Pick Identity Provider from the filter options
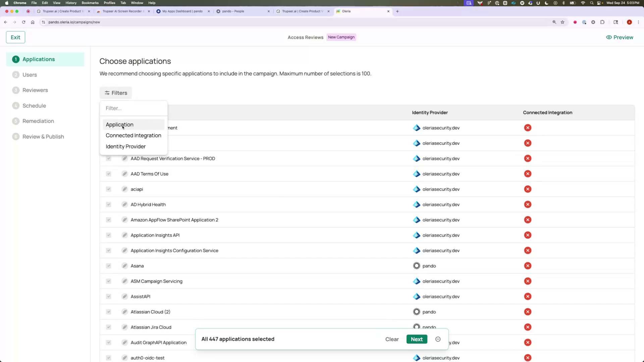 (x=125, y=146)
